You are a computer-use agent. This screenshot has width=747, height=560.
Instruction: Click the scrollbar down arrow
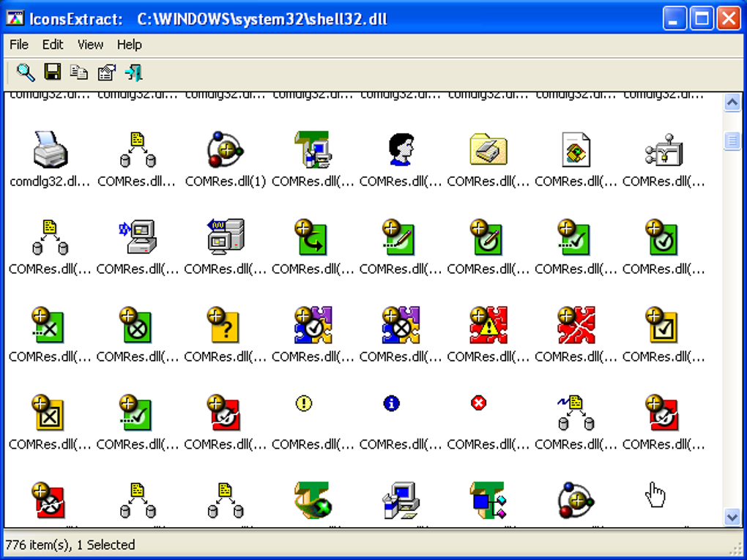(x=732, y=517)
